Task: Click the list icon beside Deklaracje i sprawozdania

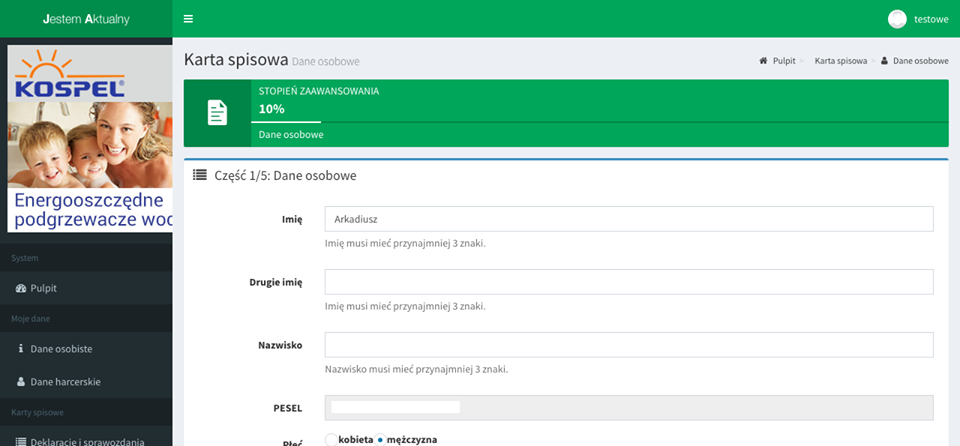Action: click(21, 441)
